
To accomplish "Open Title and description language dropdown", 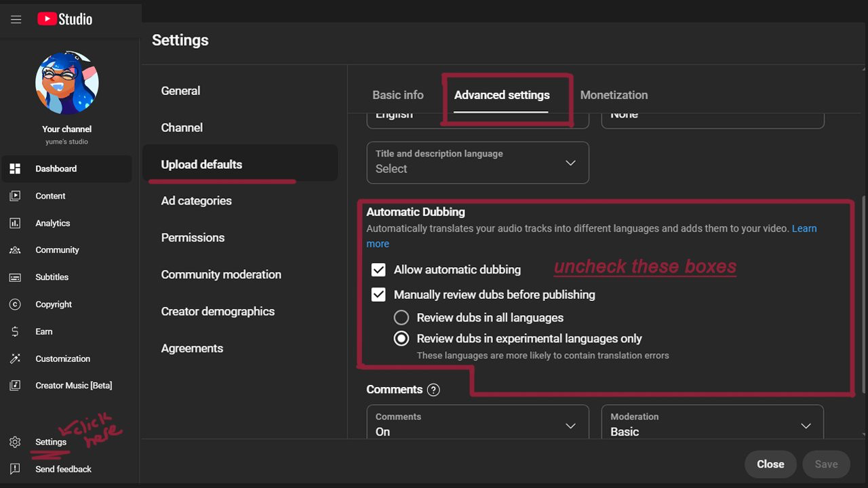I will click(477, 163).
